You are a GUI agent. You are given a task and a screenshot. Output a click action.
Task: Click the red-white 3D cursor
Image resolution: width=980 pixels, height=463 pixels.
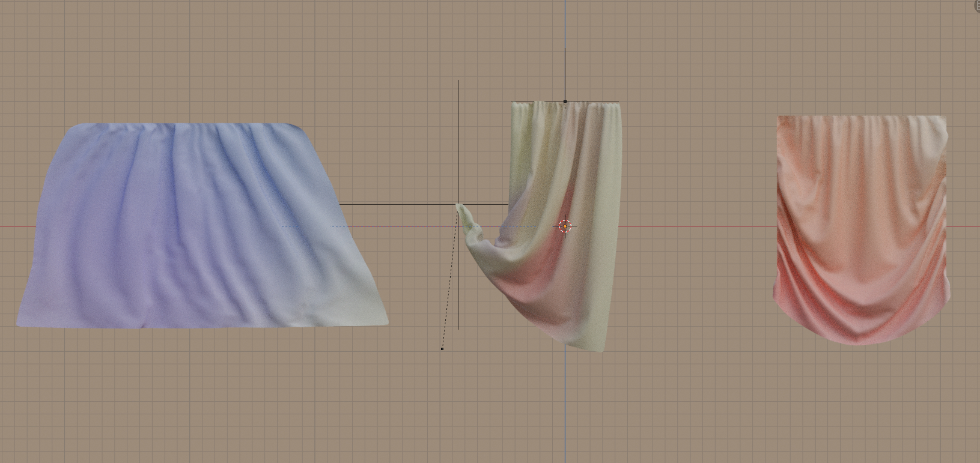(565, 226)
